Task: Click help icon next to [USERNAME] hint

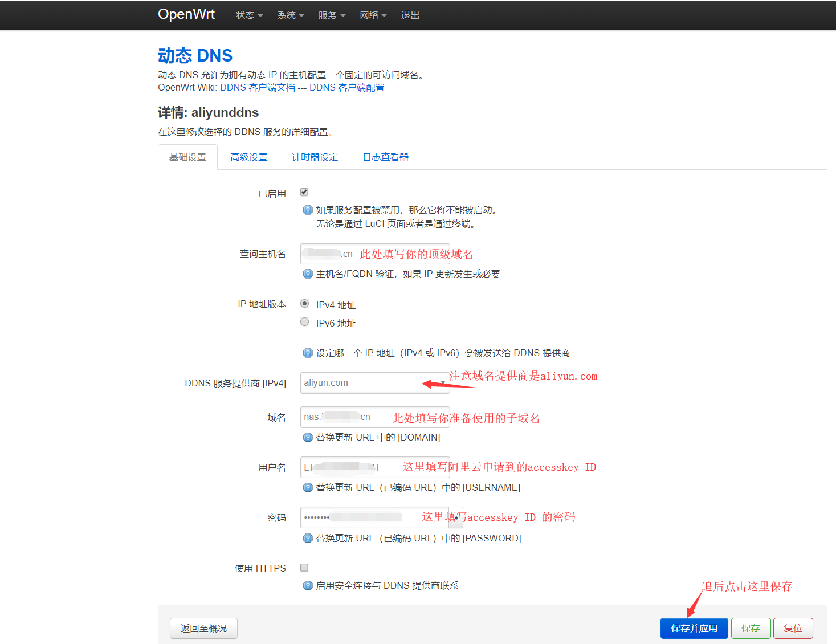Action: point(308,488)
